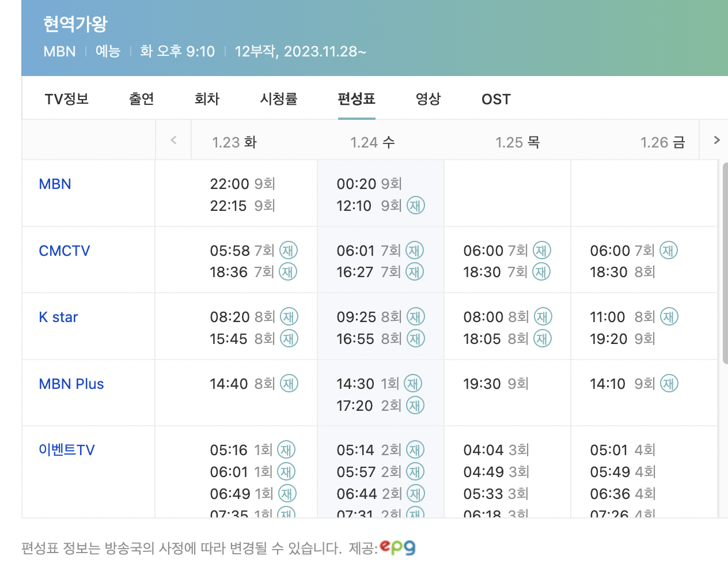Click the rerun badge for 이벤트TV 05:16
Viewport: 728px width, 575px height.
click(286, 450)
